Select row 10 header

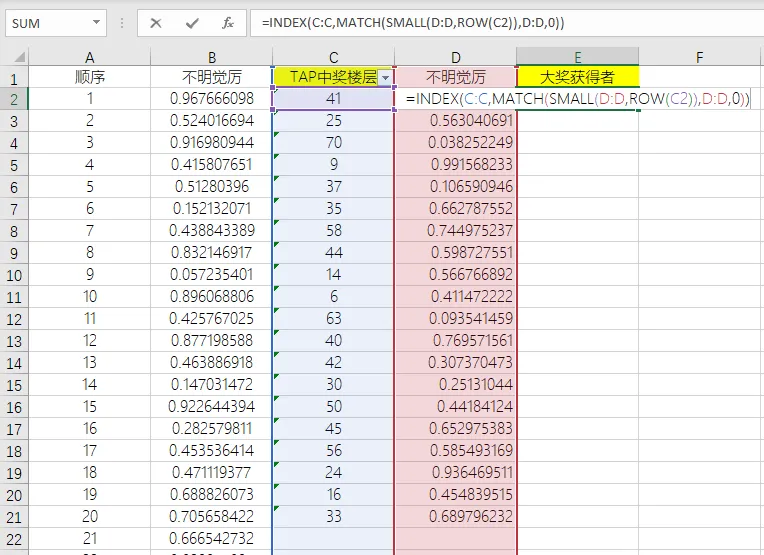tap(14, 275)
